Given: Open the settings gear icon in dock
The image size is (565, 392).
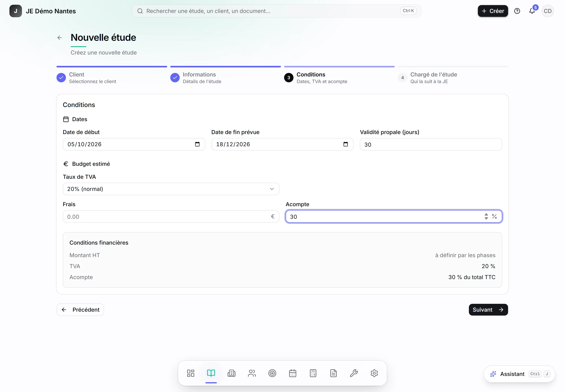Looking at the screenshot, I should click(374, 373).
